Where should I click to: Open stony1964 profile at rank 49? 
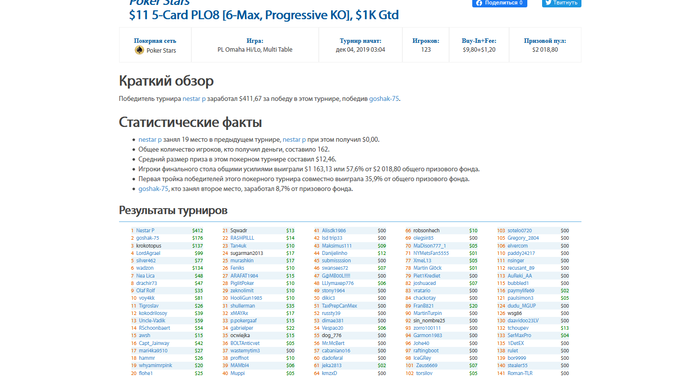point(333,290)
